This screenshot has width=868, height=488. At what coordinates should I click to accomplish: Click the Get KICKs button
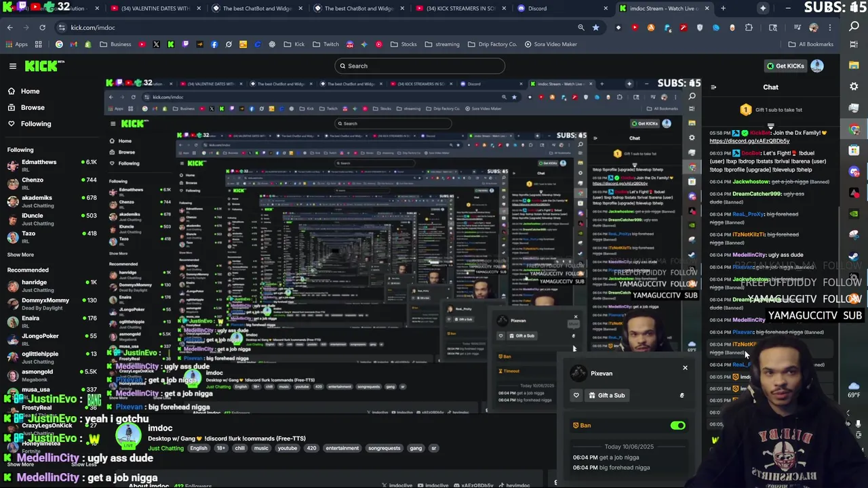pyautogui.click(x=785, y=66)
